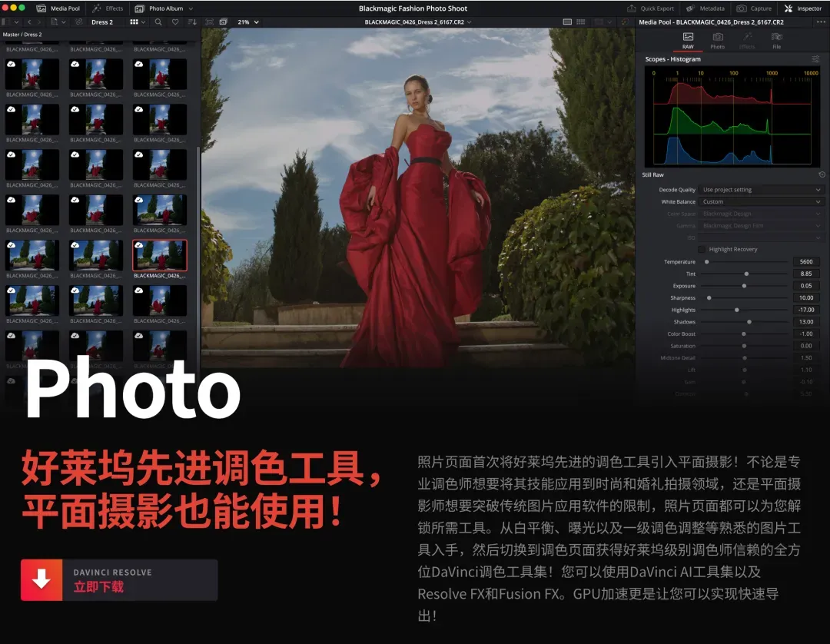Click the Dress 2 bin name
The image size is (830, 644).
tap(102, 22)
